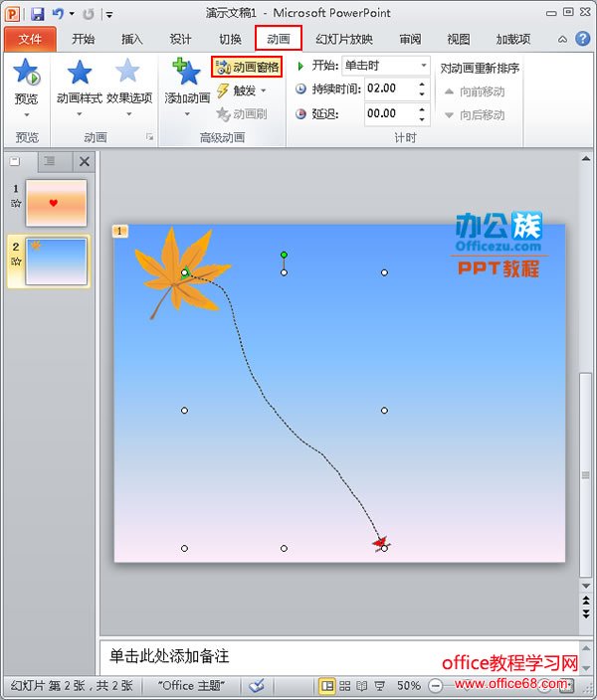This screenshot has height=700, width=597.
Task: Click the green motion path start arrow
Action: point(187,272)
